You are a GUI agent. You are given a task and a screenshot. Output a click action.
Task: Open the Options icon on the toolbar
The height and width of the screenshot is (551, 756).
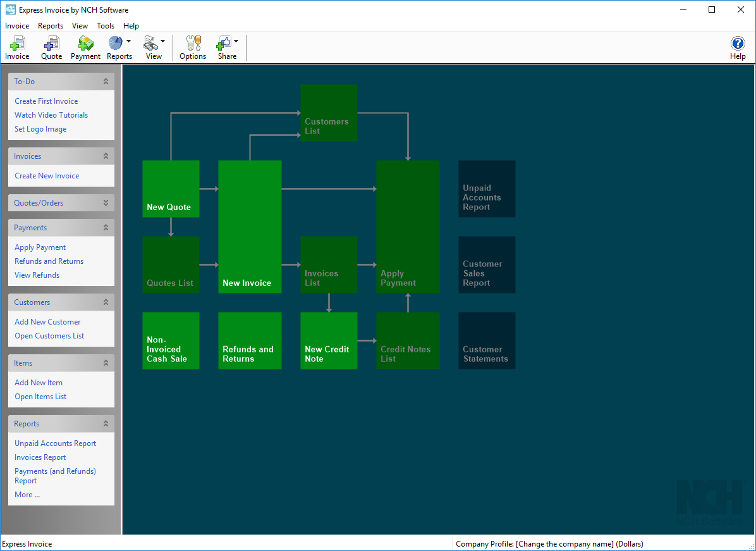tap(192, 47)
